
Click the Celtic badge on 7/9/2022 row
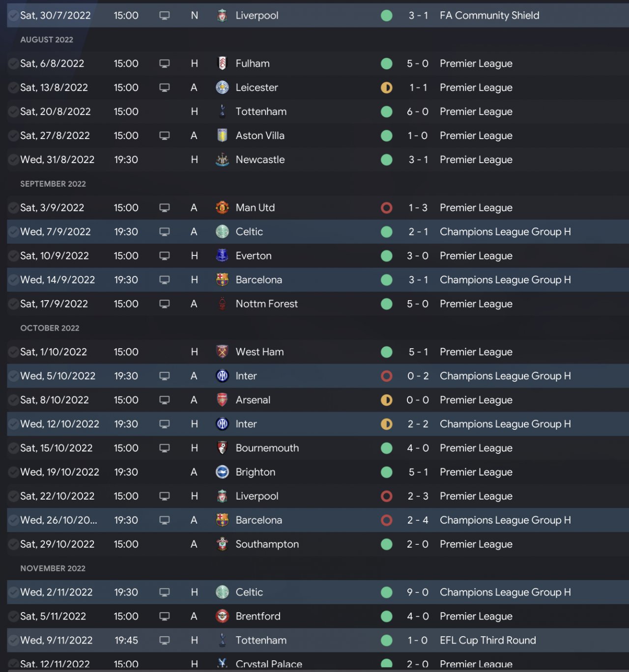[x=222, y=232]
